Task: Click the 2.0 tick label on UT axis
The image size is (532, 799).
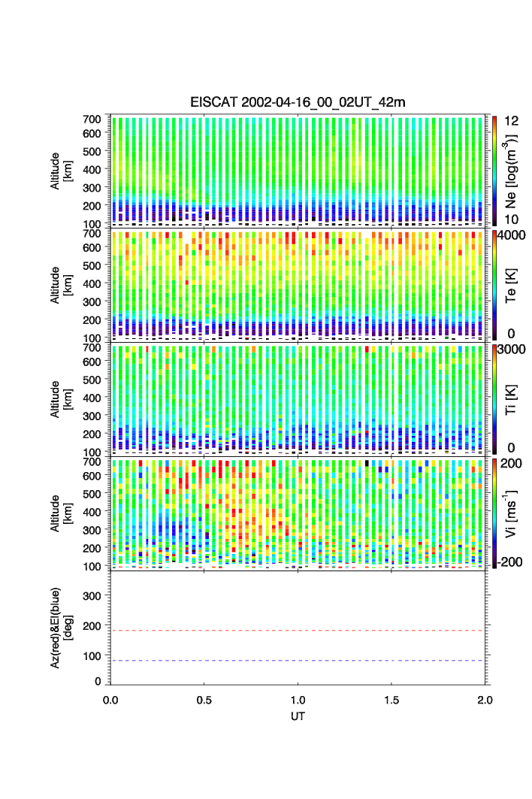Action: (x=485, y=700)
